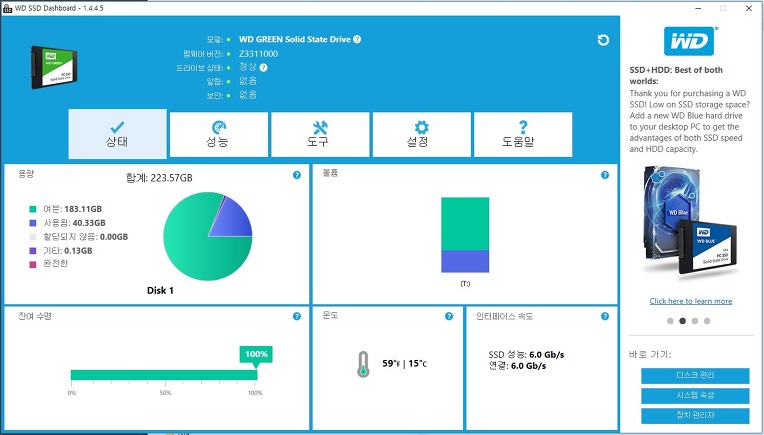Go to the 설정 (Settings) tab
Image resolution: width=764 pixels, height=435 pixels.
tap(421, 134)
